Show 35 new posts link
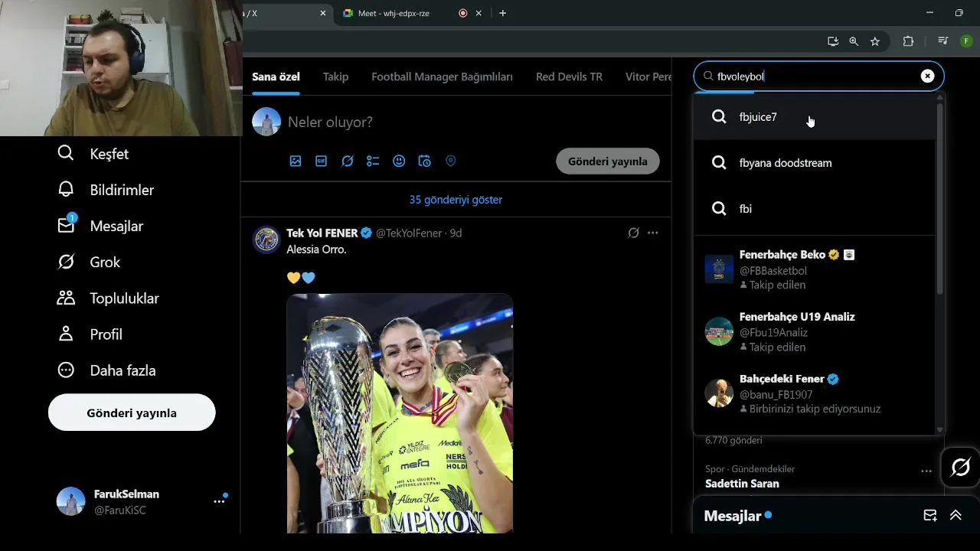This screenshot has width=980, height=551. (456, 200)
